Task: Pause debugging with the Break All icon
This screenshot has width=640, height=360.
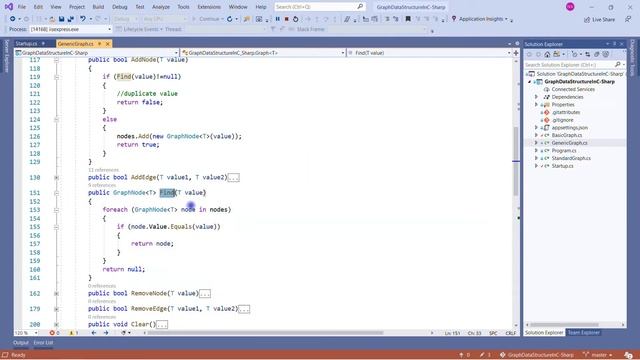Action: [278, 19]
